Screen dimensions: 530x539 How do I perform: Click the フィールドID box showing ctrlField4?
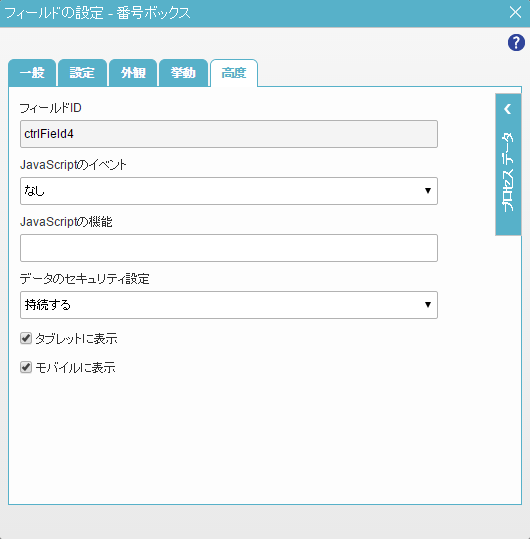click(229, 134)
